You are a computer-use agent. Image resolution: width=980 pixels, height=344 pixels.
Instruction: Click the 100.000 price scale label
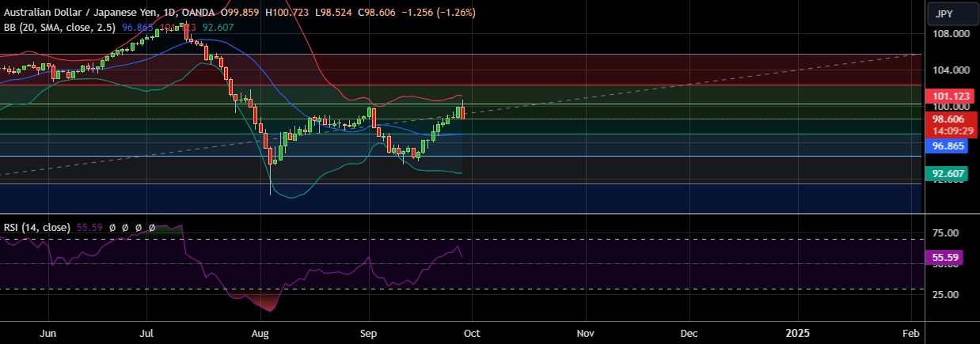tap(951, 106)
